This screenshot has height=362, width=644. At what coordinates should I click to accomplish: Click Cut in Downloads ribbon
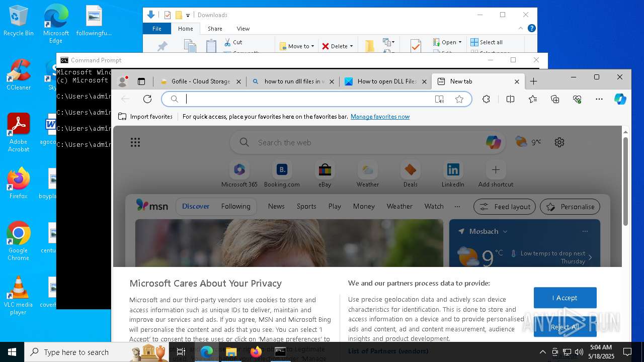(x=233, y=42)
